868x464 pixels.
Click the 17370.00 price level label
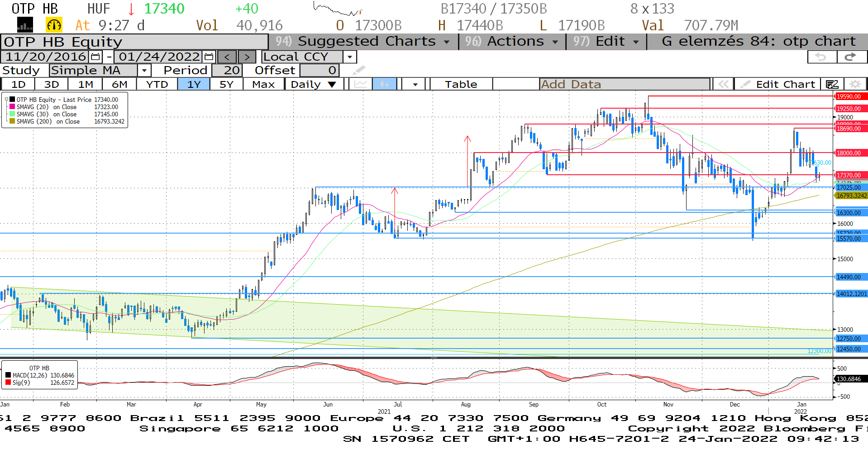(x=850, y=175)
